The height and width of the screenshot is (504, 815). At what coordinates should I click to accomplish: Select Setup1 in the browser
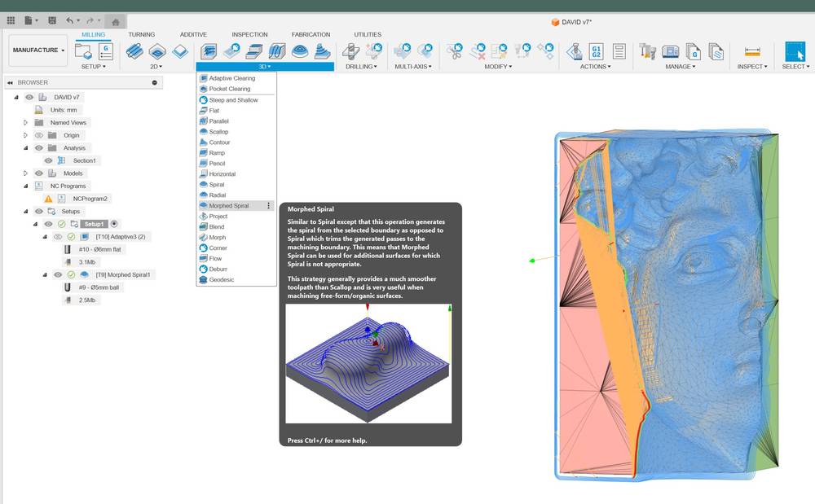[94, 224]
